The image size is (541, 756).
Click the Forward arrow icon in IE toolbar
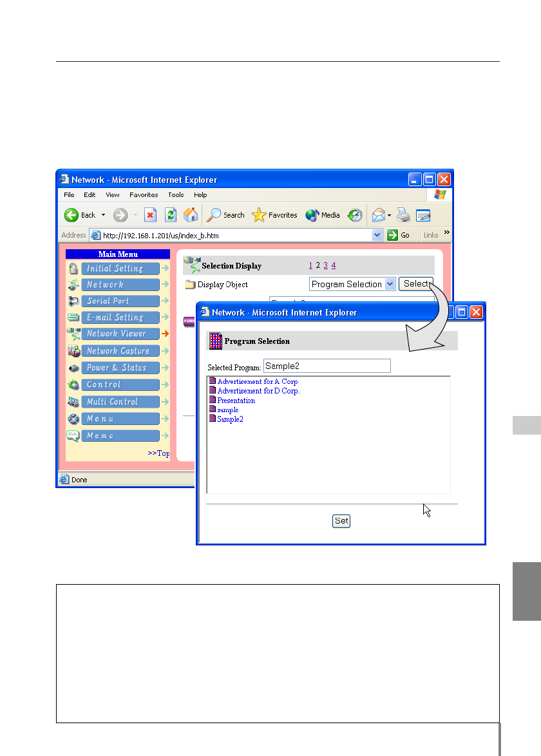click(x=120, y=215)
